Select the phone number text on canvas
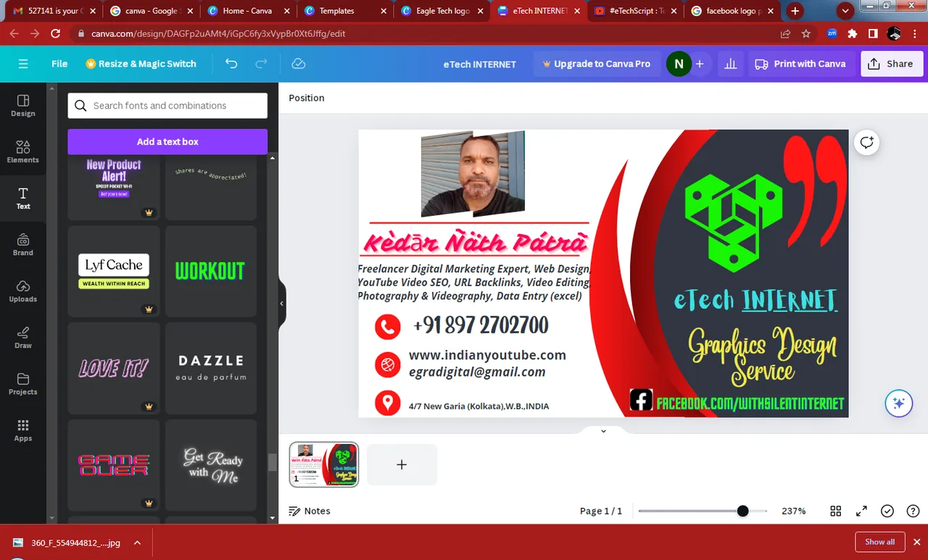This screenshot has height=560, width=928. point(481,325)
